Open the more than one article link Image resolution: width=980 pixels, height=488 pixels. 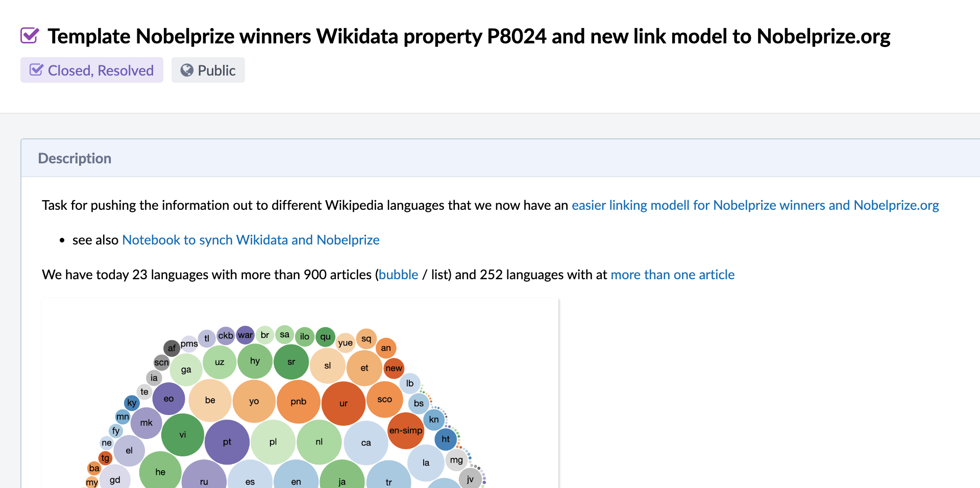(672, 275)
